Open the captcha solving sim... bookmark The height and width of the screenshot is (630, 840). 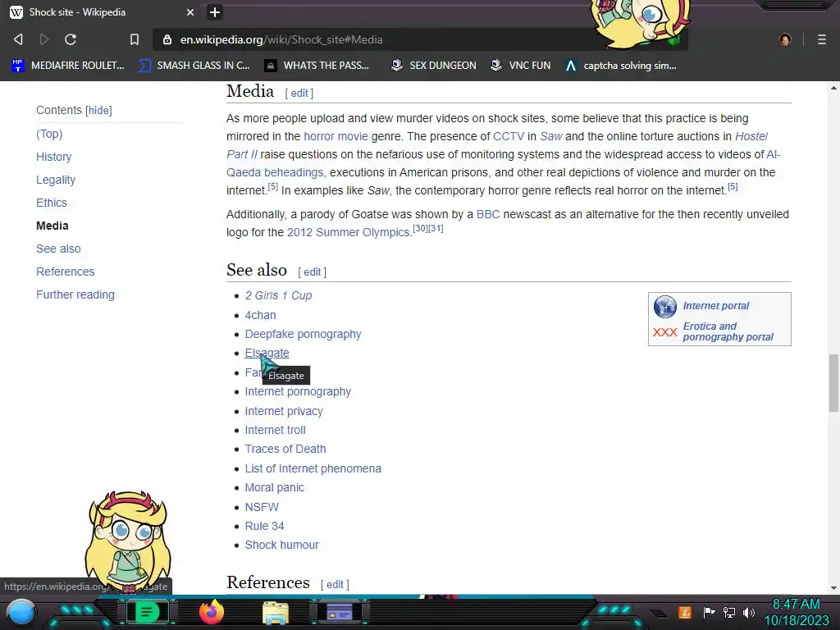[620, 66]
